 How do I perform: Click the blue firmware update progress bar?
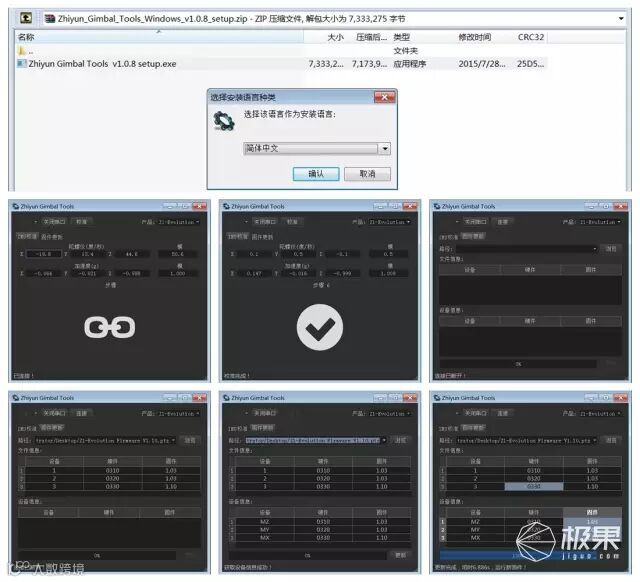(x=518, y=555)
